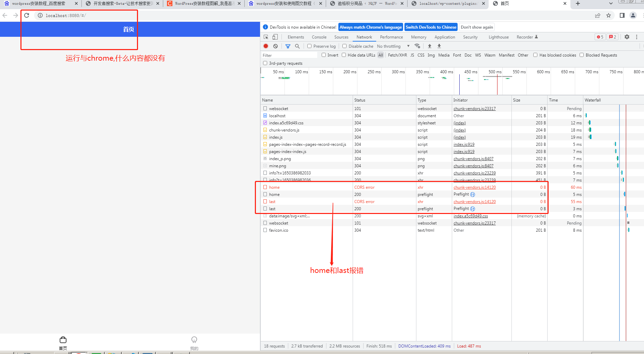Reload the localhost page
Image resolution: width=644 pixels, height=354 pixels.
pos(27,15)
